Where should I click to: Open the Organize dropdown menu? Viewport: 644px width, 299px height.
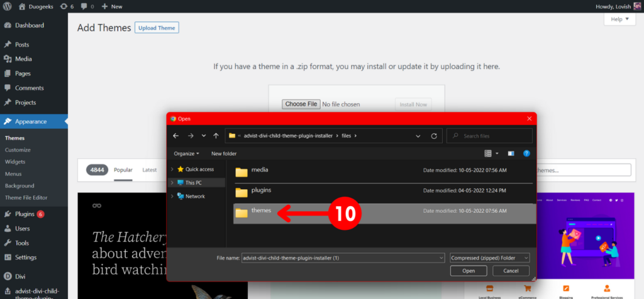coord(186,153)
